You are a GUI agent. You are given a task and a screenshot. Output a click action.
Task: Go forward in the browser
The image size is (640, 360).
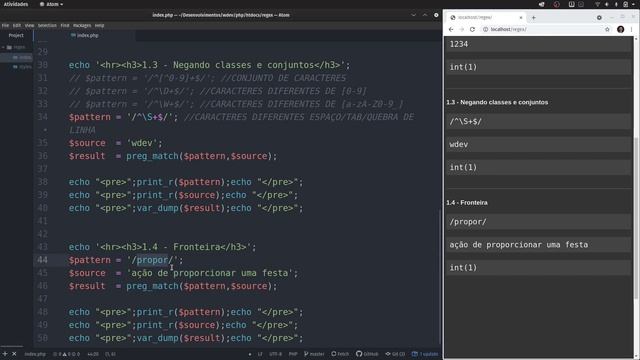462,29
